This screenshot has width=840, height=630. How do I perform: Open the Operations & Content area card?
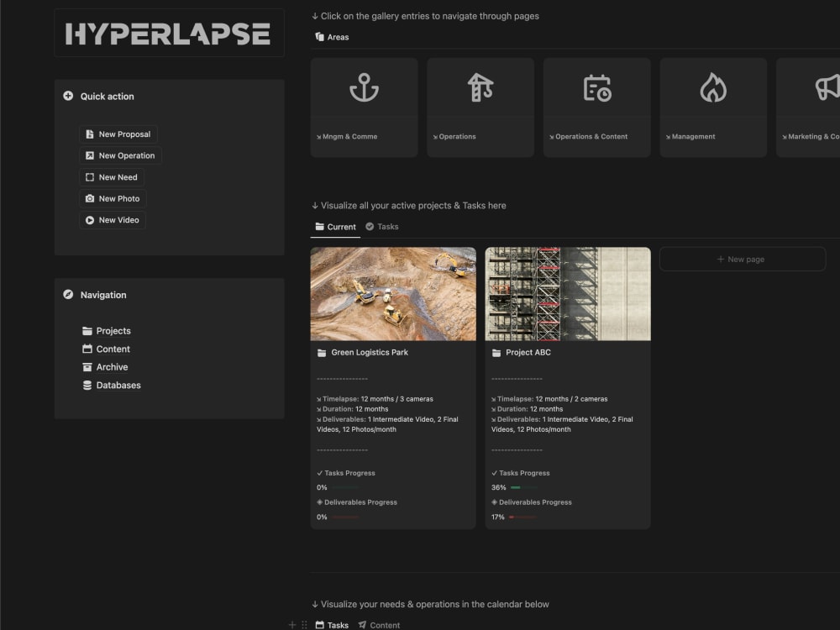pyautogui.click(x=596, y=108)
